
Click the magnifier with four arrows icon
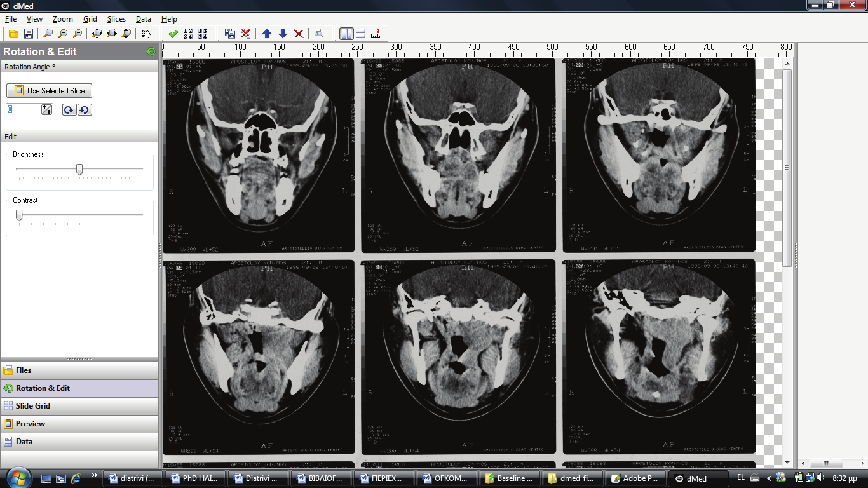pyautogui.click(x=97, y=34)
